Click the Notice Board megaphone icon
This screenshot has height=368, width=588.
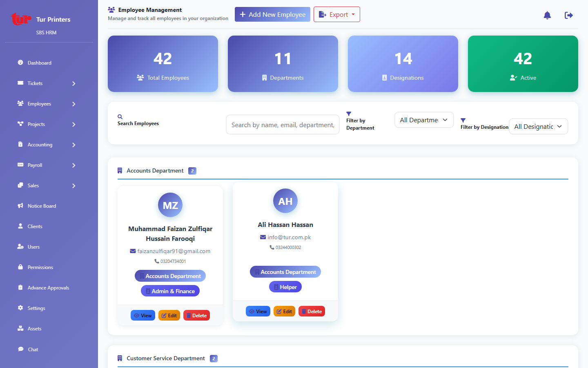click(20, 206)
